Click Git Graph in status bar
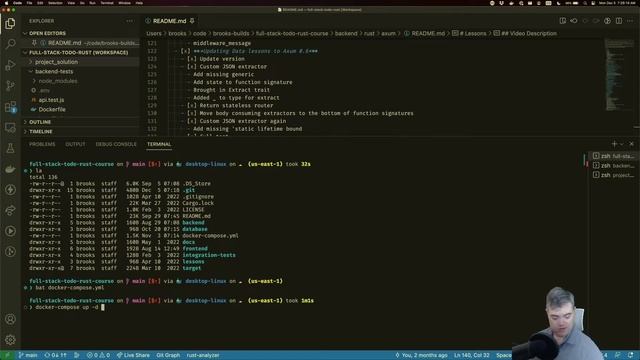Viewport: 640px width, 360px height. pos(168,355)
